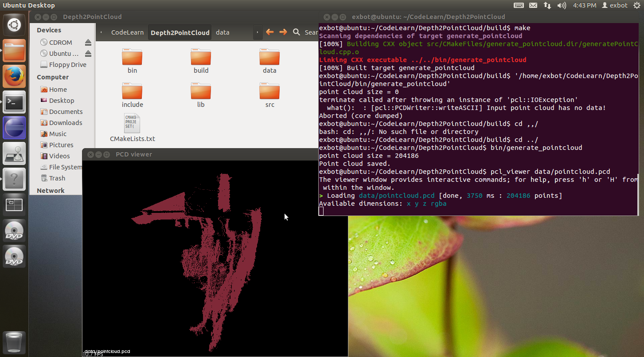Expand path bar right arrow
The width and height of the screenshot is (644, 357).
[x=257, y=32]
